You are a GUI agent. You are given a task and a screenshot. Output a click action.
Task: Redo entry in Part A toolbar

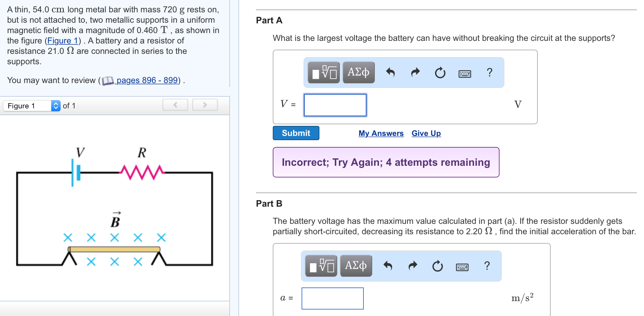click(x=415, y=72)
